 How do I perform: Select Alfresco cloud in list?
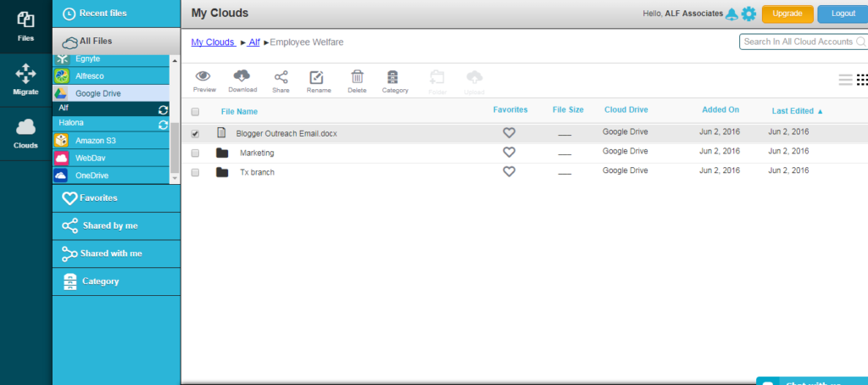(111, 75)
